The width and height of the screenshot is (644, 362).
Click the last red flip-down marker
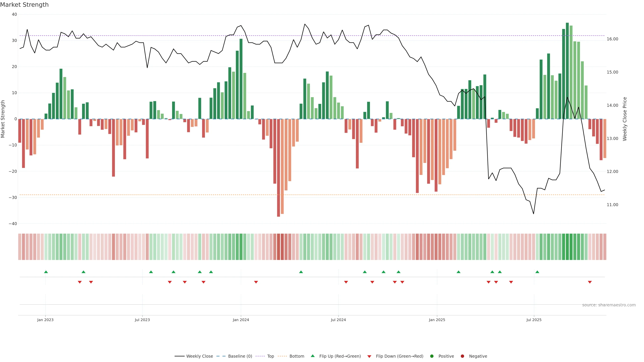(590, 282)
